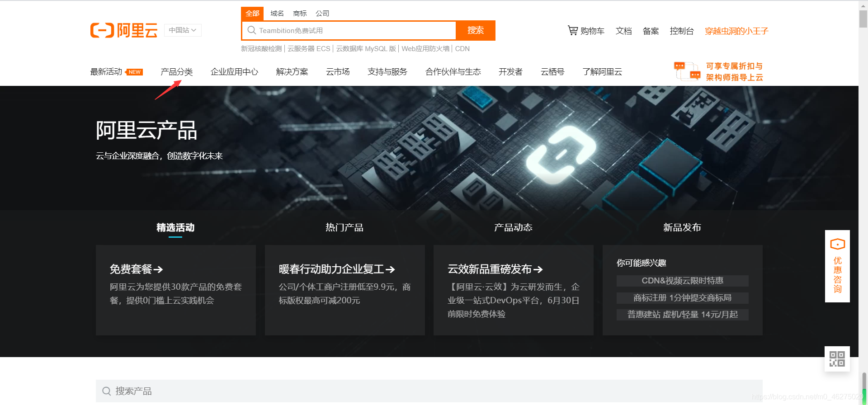Open the 云栖号 menu
Image resolution: width=868 pixels, height=405 pixels.
click(x=552, y=72)
